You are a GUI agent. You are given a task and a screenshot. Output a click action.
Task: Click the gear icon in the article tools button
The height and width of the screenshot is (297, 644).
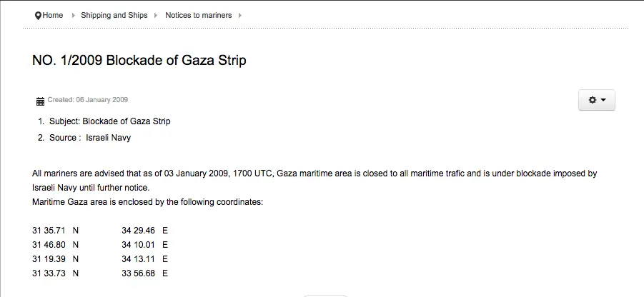(592, 101)
